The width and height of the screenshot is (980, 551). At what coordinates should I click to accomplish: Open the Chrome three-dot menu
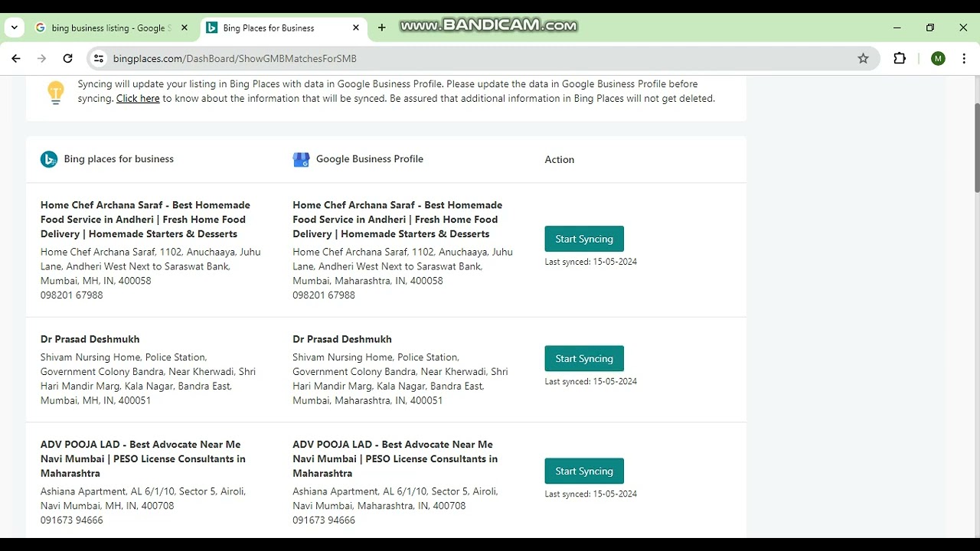(x=963, y=58)
